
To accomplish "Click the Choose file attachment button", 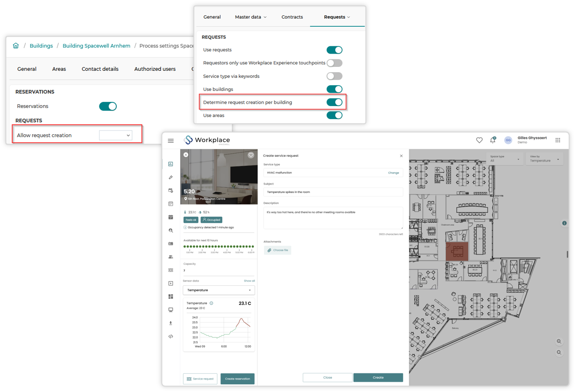I will [x=277, y=250].
